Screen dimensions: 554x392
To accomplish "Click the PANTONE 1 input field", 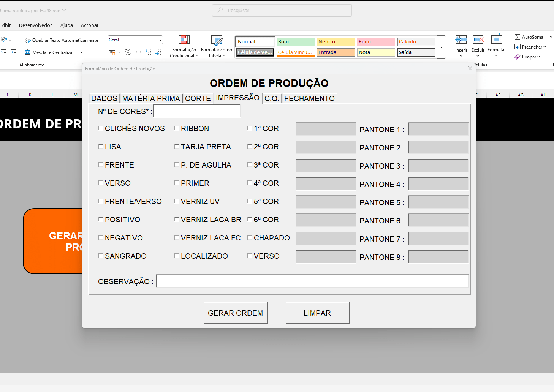I will (x=438, y=129).
